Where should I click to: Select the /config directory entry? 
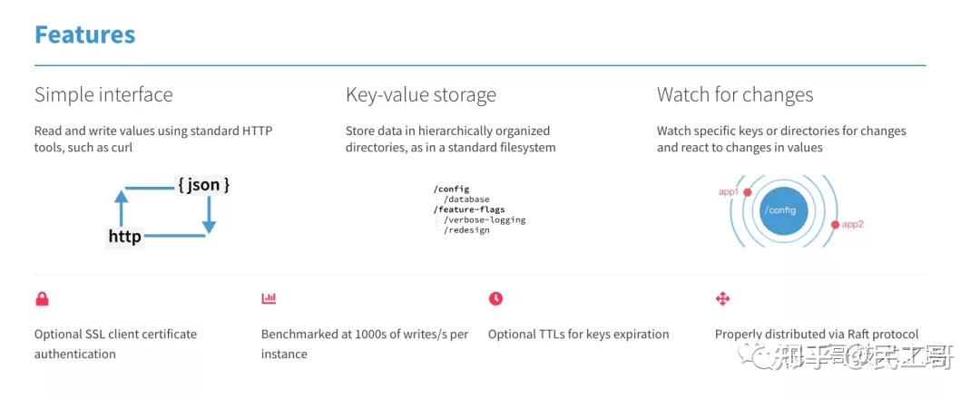pos(451,189)
